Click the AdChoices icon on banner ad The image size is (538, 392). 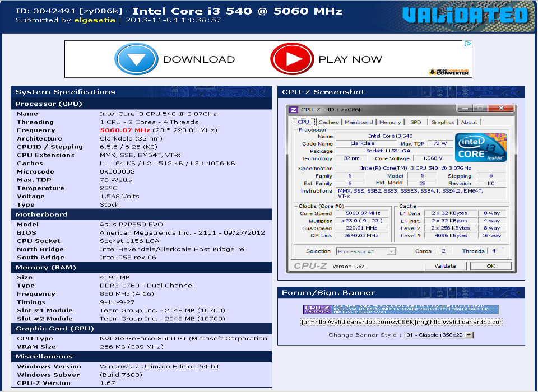click(x=467, y=44)
